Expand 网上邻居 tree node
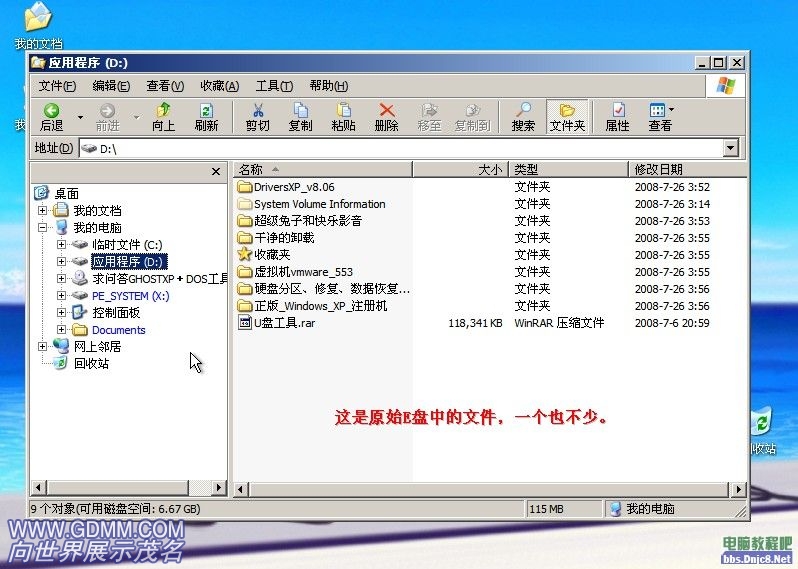 point(42,347)
